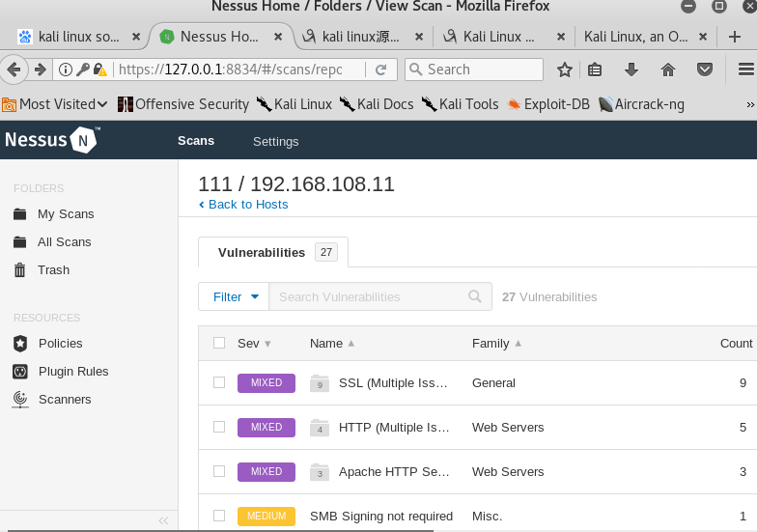This screenshot has height=532, width=757.
Task: Check SMB Signing not required checkbox
Action: click(x=219, y=516)
